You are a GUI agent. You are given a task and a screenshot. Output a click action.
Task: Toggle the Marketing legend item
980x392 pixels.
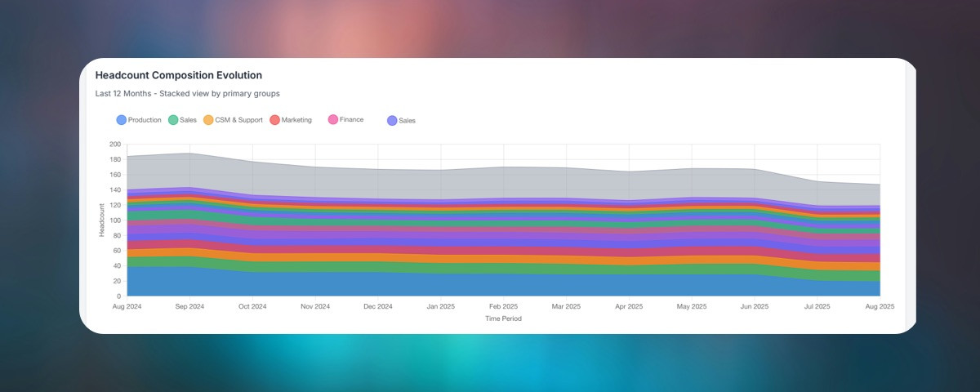[x=291, y=120]
